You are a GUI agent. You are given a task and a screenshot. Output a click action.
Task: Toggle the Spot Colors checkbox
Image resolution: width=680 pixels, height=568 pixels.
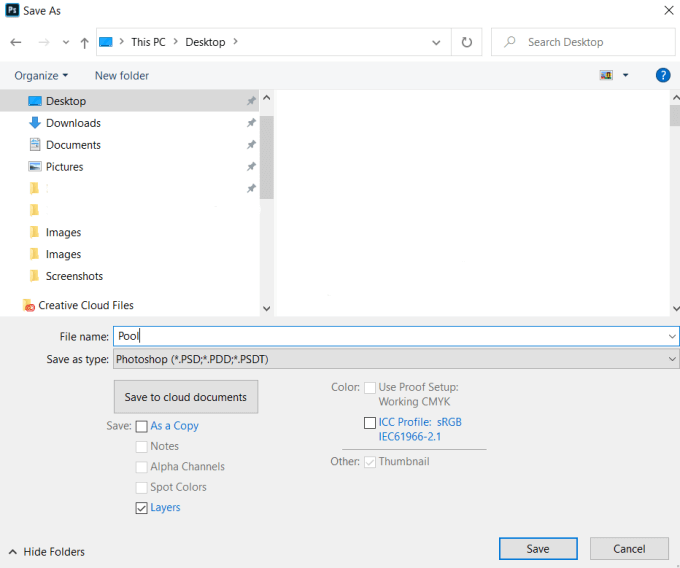click(141, 487)
